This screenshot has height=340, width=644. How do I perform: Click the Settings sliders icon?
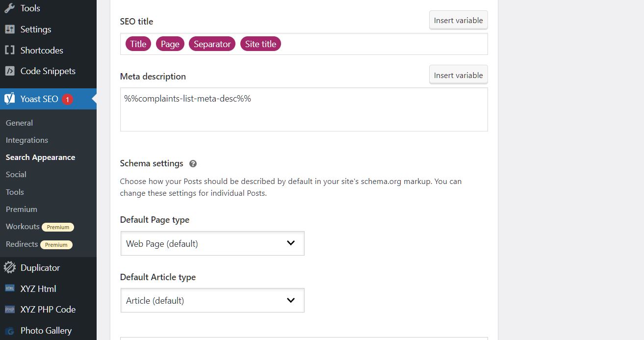(10, 29)
